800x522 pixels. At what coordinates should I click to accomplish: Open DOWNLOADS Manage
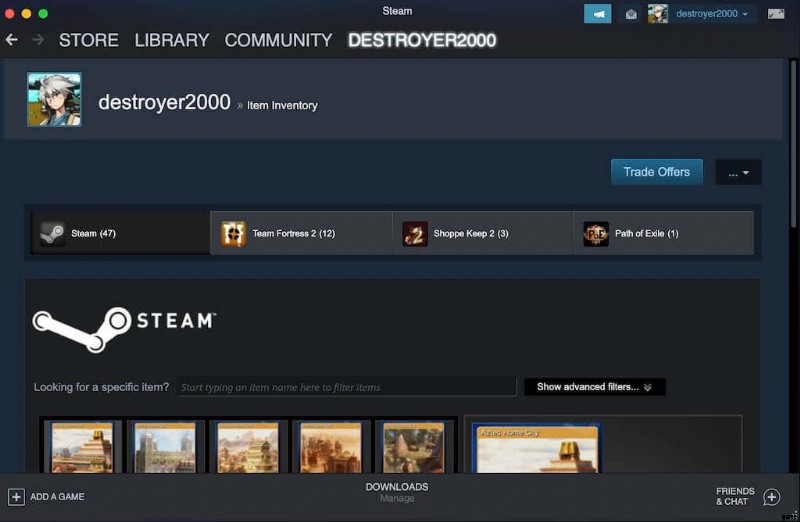397,492
